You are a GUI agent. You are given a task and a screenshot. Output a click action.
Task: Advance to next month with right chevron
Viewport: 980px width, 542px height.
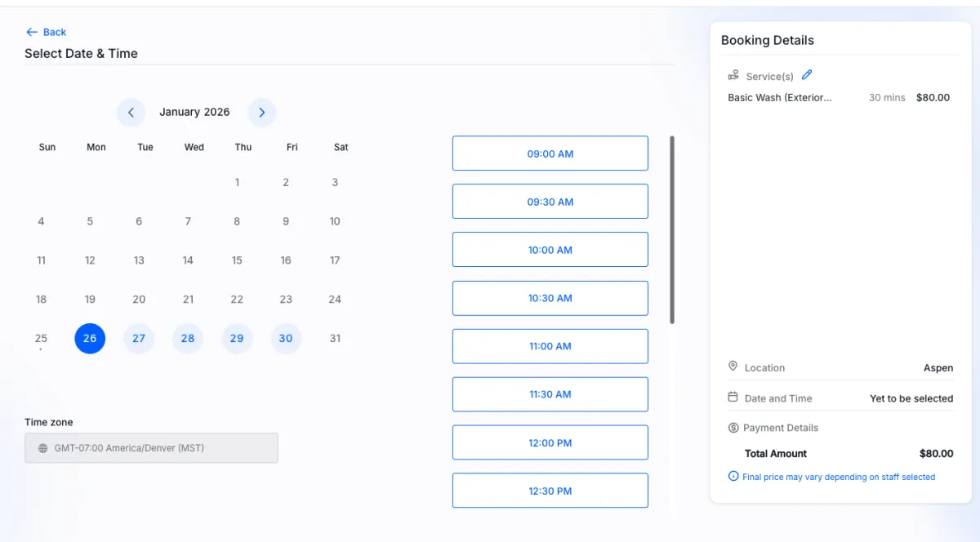pos(261,113)
